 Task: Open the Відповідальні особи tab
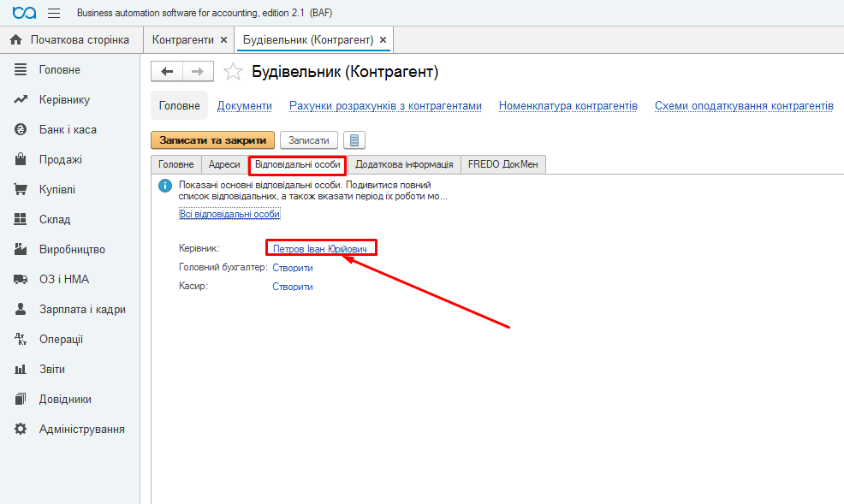[x=298, y=164]
